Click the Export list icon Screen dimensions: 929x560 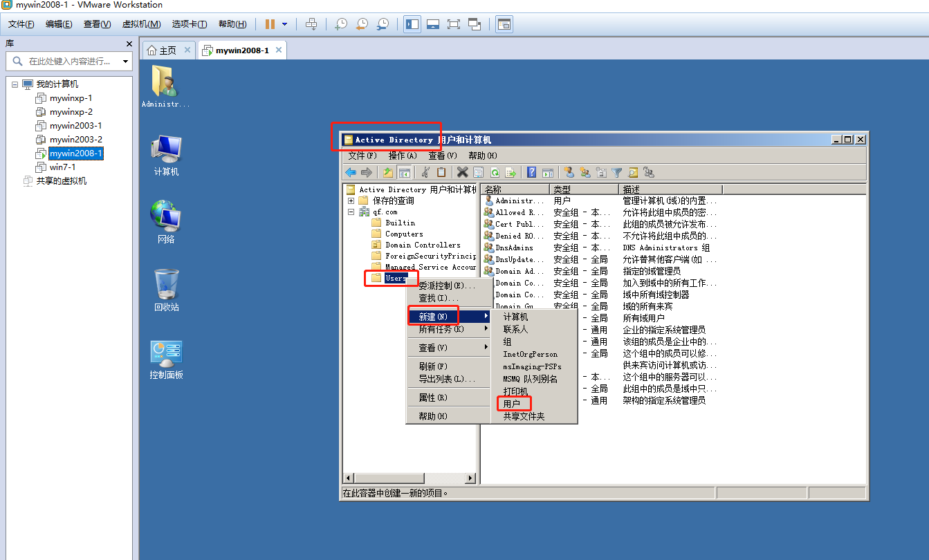pyautogui.click(x=511, y=172)
